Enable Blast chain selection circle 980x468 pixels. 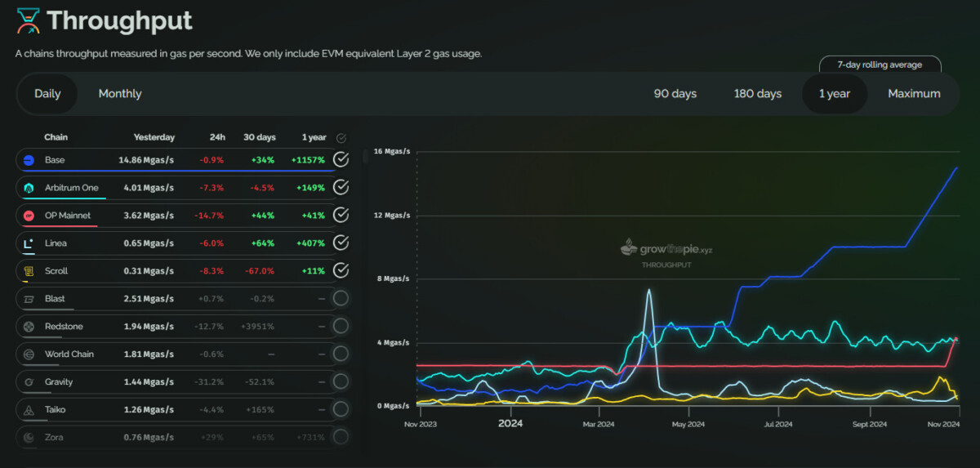pyautogui.click(x=341, y=299)
